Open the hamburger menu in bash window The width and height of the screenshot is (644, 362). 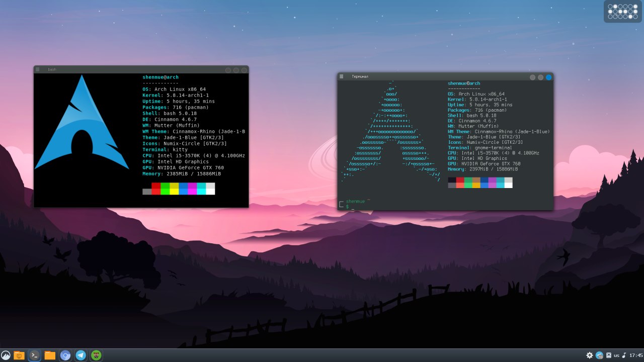37,70
